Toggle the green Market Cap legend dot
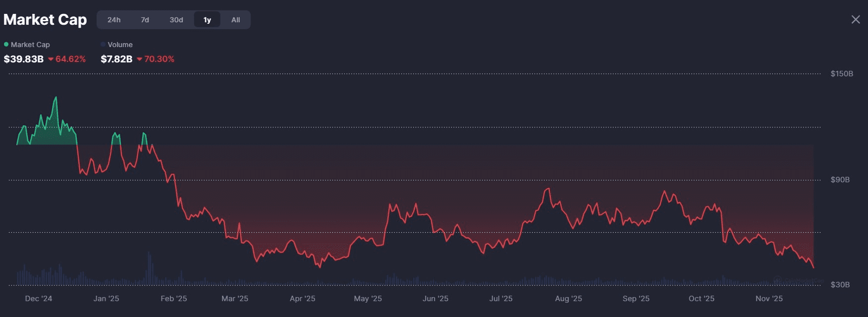 click(x=6, y=45)
